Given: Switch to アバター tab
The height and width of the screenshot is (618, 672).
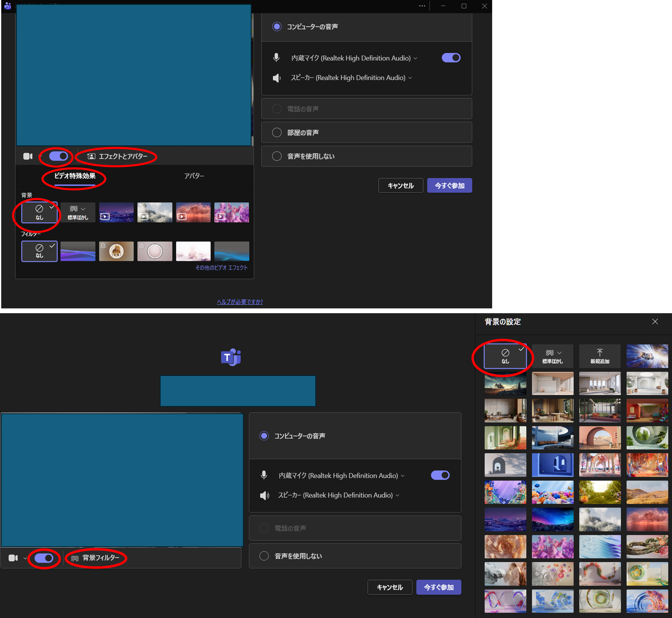Looking at the screenshot, I should [x=194, y=176].
